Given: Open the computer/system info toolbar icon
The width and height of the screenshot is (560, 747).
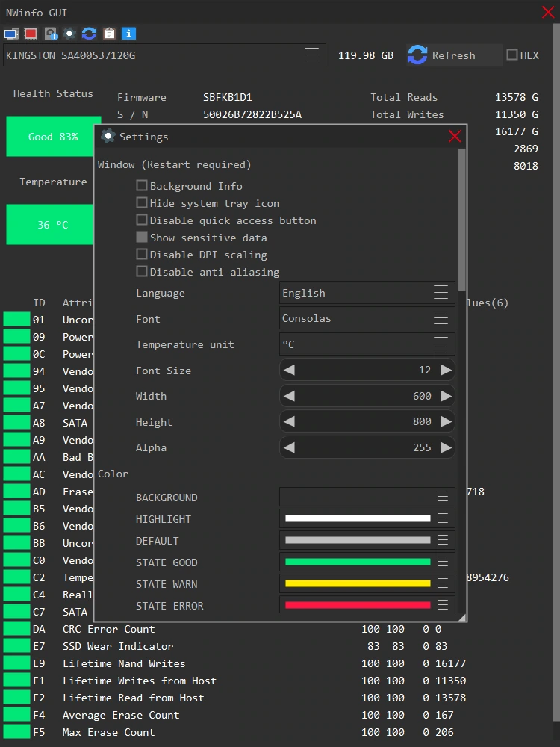Looking at the screenshot, I should pyautogui.click(x=11, y=34).
